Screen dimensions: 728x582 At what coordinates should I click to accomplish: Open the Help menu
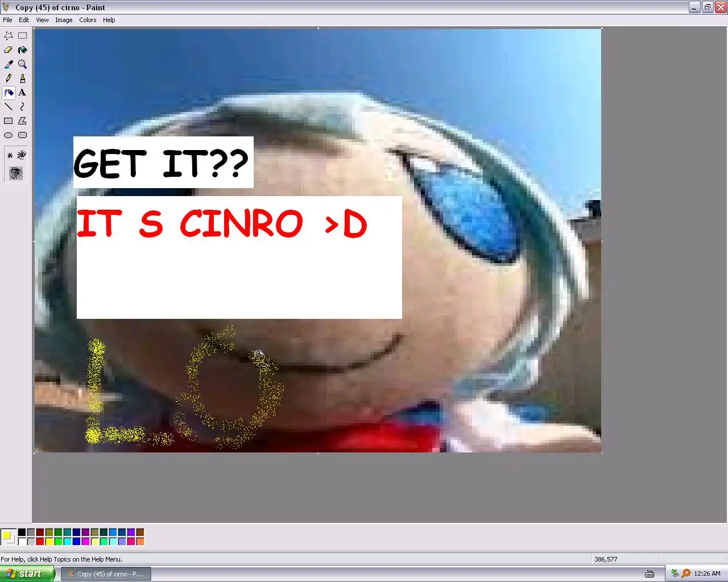[109, 20]
